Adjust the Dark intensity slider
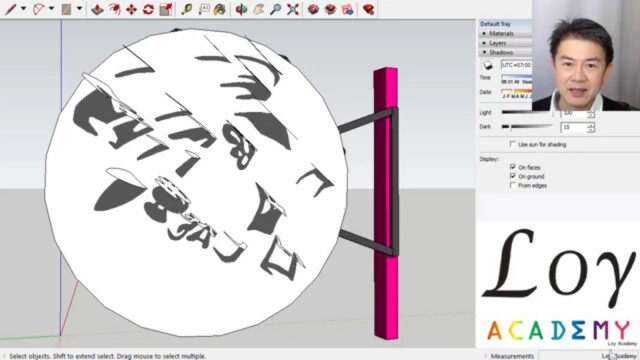Viewport: 640px width, 360px height. click(x=527, y=127)
